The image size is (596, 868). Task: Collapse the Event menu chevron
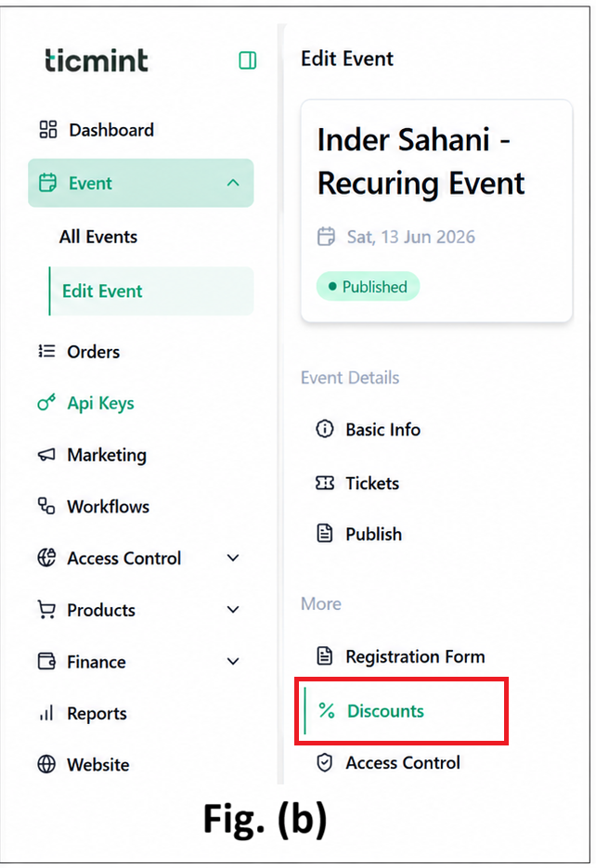tap(233, 183)
